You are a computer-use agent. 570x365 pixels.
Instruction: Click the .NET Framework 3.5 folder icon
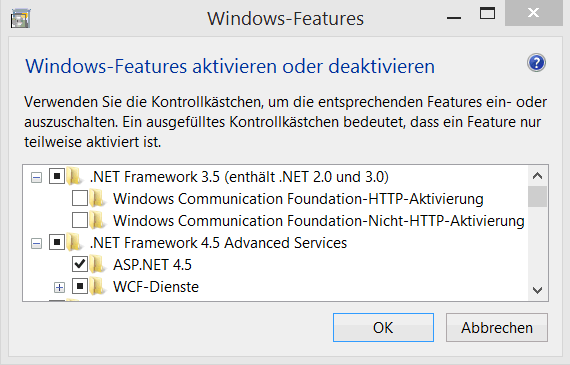pos(75,177)
